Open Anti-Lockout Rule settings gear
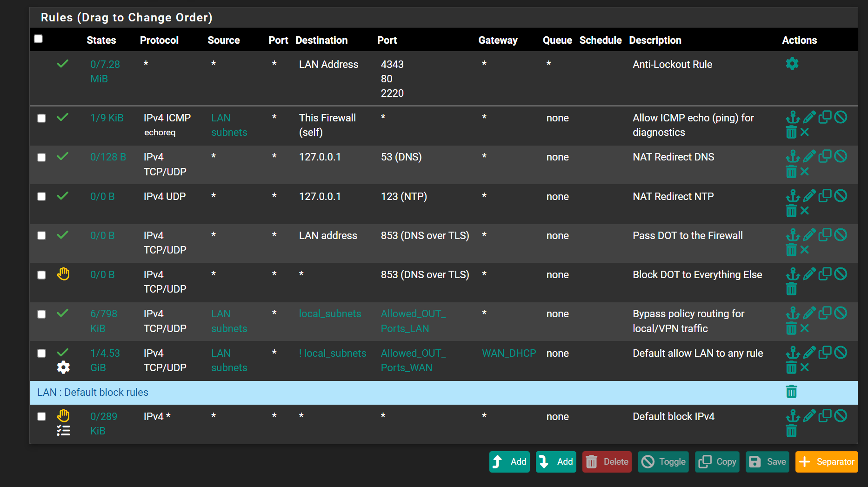868x487 pixels. pyautogui.click(x=792, y=64)
